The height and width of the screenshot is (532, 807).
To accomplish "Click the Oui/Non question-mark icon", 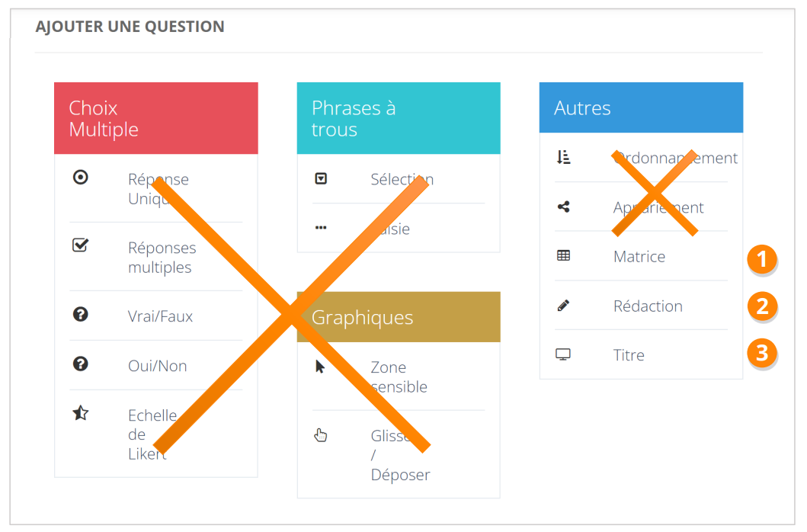I will click(x=80, y=364).
